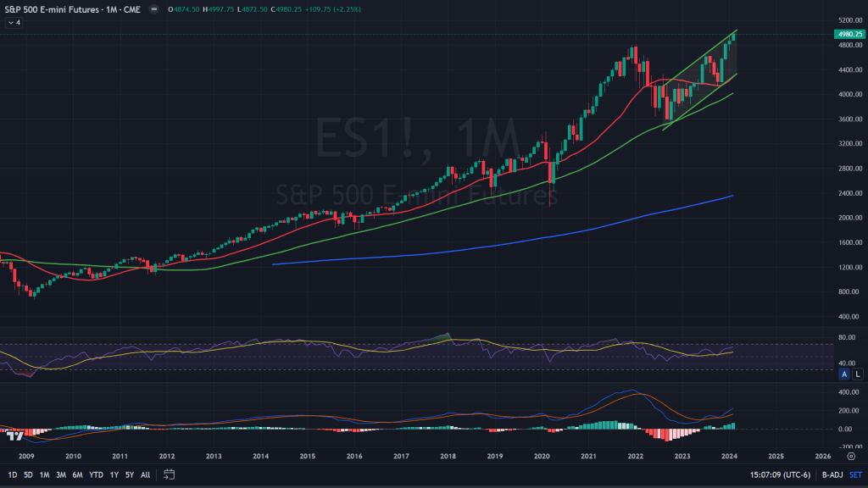Select the 1D date range
The image size is (868, 488).
(12, 474)
